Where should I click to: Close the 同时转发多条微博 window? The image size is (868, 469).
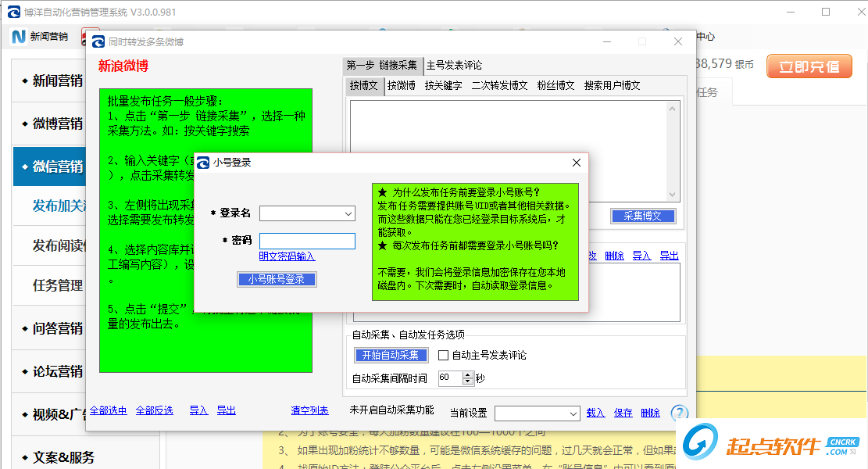[678, 41]
